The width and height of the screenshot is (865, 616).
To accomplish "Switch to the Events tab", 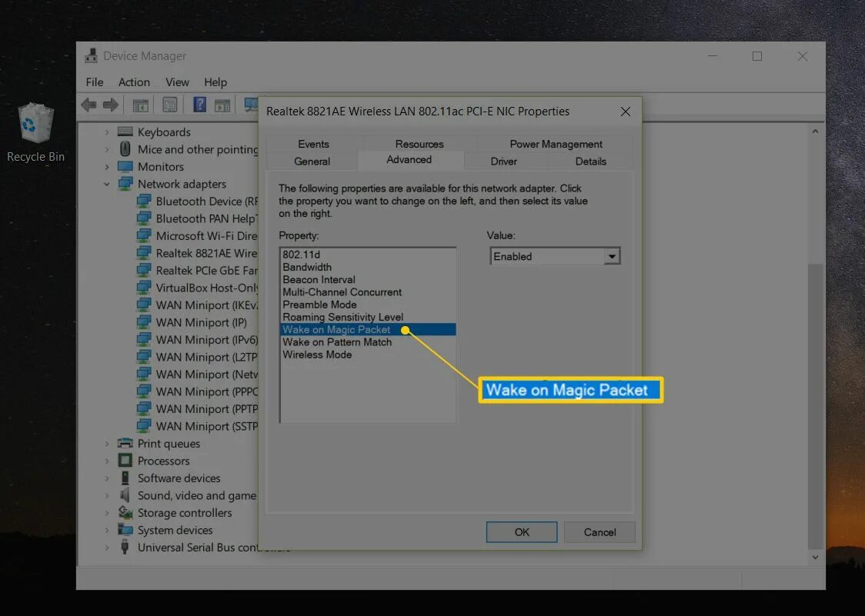I will coord(313,144).
